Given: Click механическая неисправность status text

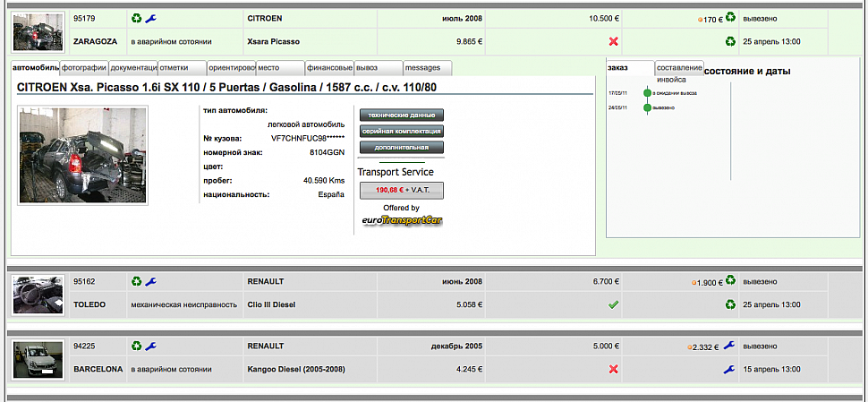Looking at the screenshot, I should point(183,304).
